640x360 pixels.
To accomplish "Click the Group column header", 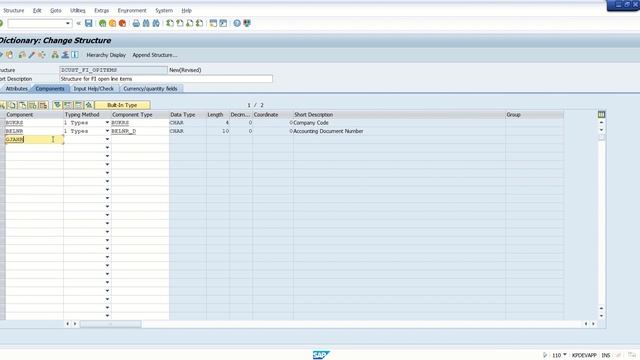I will tap(534, 114).
